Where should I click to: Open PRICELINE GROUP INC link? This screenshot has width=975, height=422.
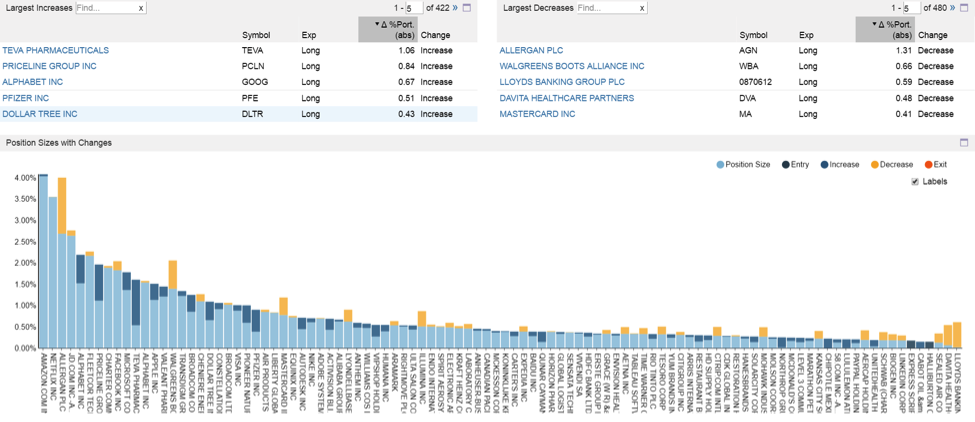49,66
